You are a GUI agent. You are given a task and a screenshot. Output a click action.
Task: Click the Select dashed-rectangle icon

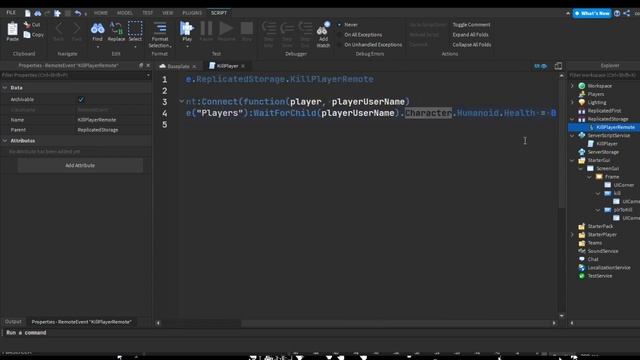135,29
